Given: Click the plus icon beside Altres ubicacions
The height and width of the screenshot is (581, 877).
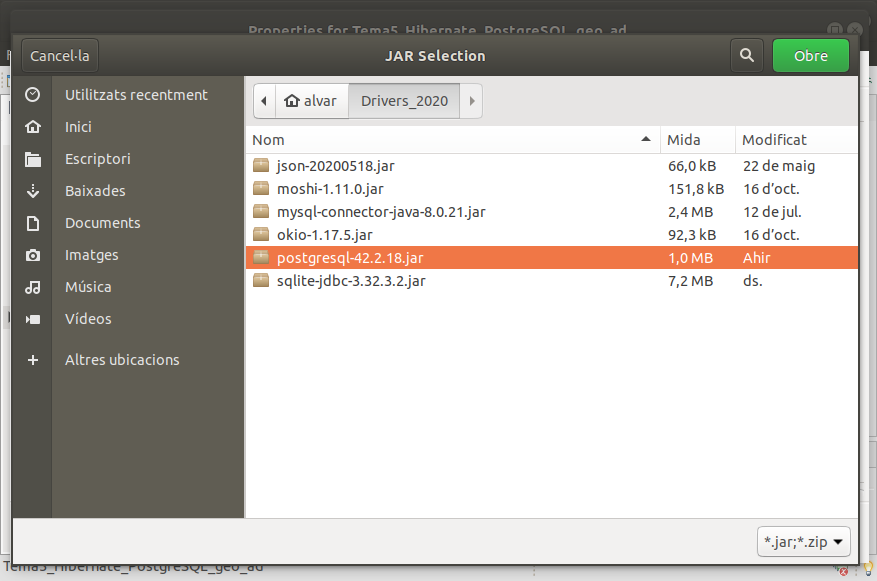Looking at the screenshot, I should click(x=32, y=360).
